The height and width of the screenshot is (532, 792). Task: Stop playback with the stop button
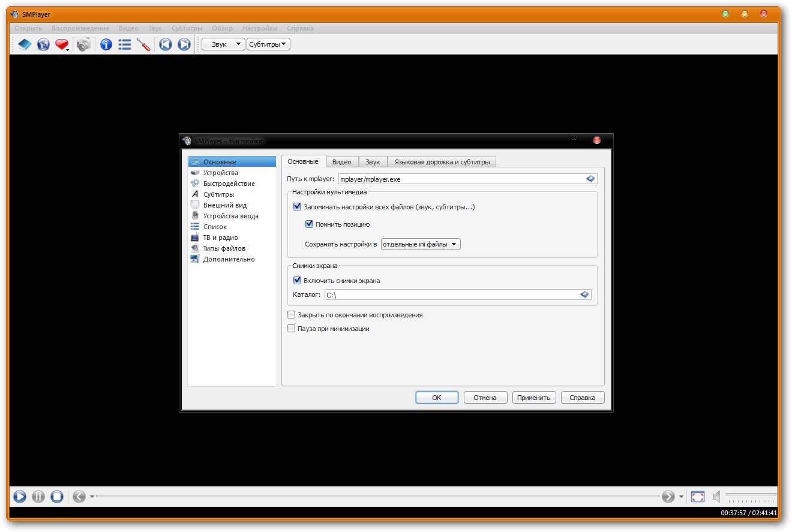pyautogui.click(x=57, y=497)
